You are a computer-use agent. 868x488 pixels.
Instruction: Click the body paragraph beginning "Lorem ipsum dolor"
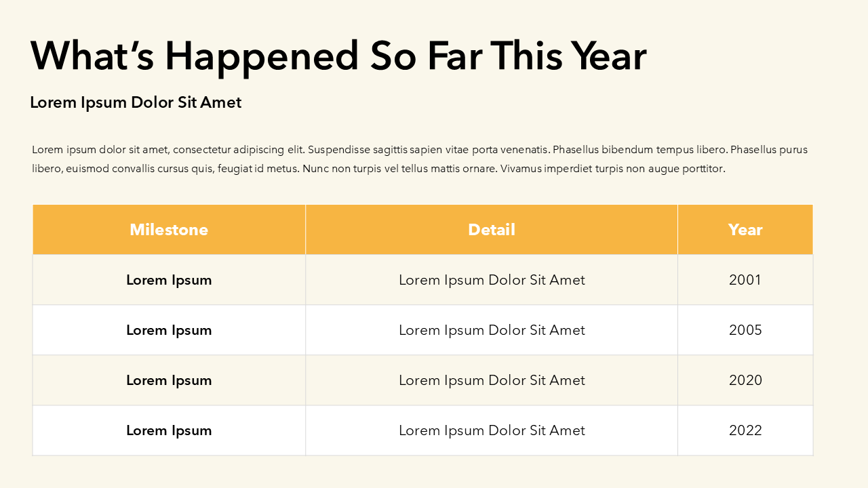pos(419,159)
